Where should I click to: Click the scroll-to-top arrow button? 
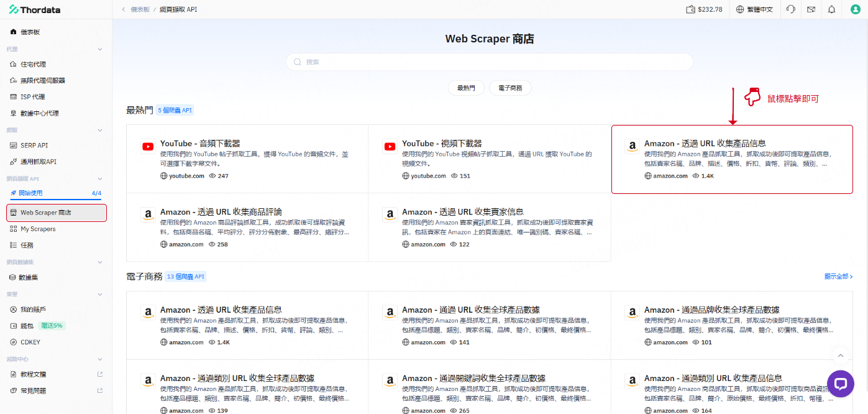point(841,356)
